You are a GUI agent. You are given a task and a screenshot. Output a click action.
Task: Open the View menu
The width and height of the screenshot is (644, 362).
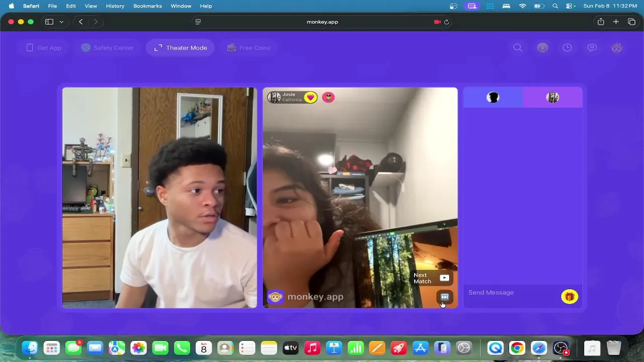91,6
